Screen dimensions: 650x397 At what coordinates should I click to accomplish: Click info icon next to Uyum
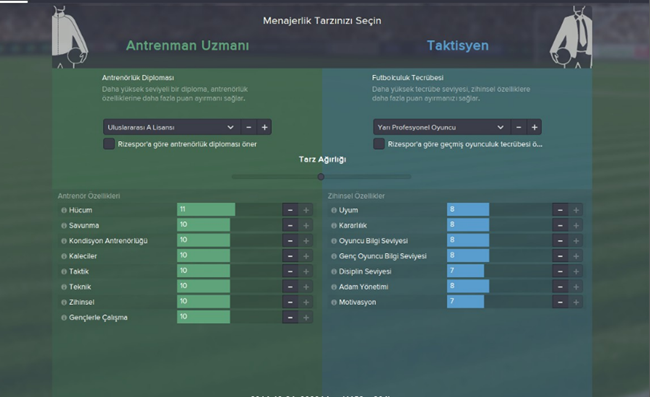tap(334, 210)
